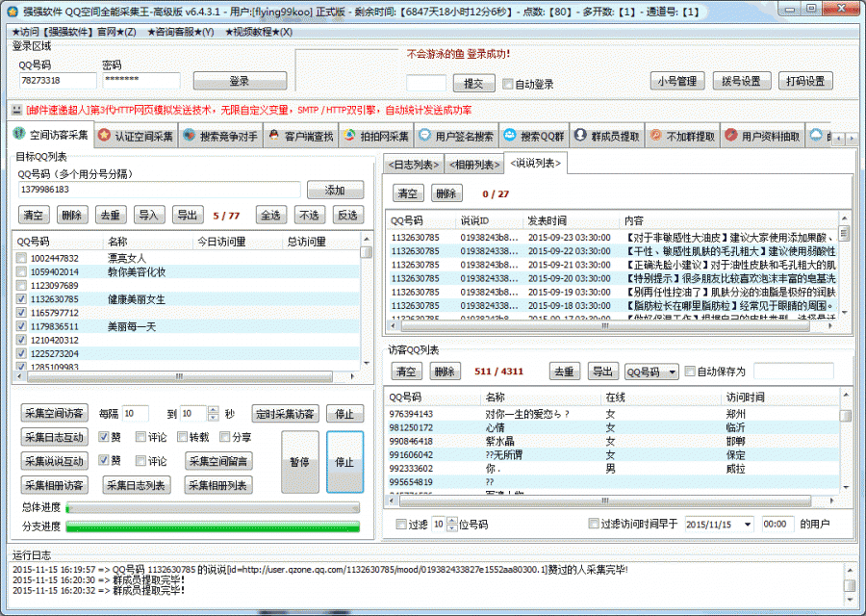The image size is (866, 616).
Task: Uncheck the box for QQ 1179836511
Action: click(21, 326)
